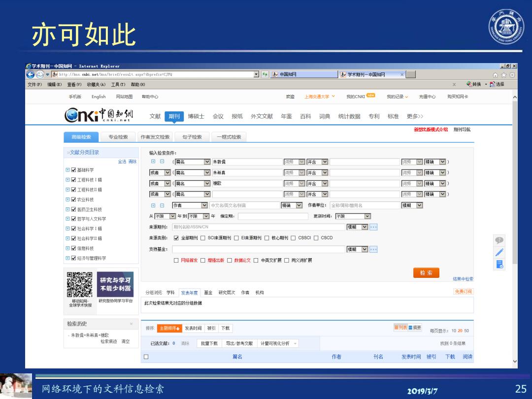
Task: Click the orange 检索 search button
Action: pos(426,273)
